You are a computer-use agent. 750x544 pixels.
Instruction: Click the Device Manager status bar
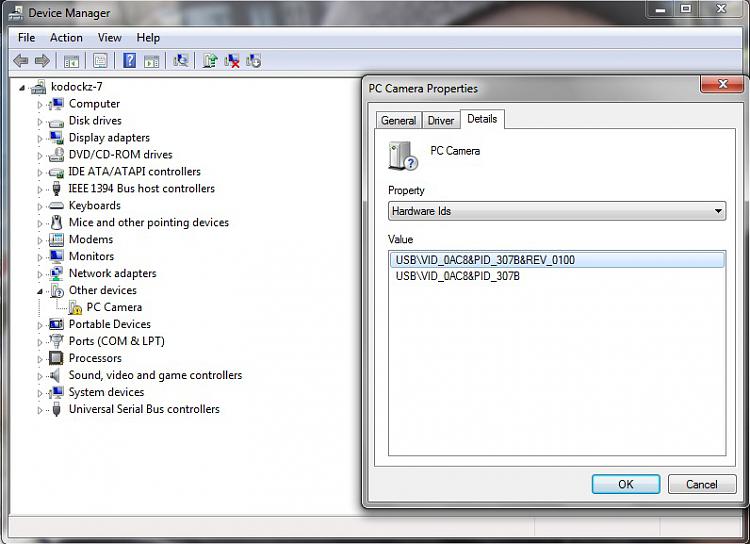coord(375,528)
